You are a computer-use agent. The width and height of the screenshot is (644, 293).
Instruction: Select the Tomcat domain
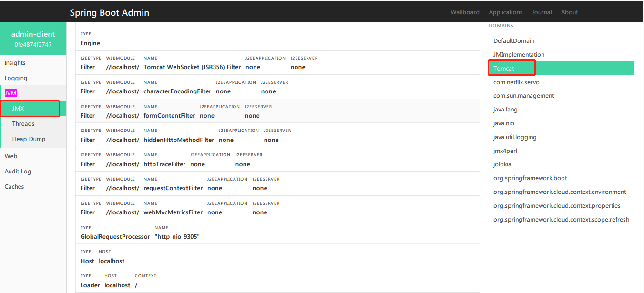561,68
